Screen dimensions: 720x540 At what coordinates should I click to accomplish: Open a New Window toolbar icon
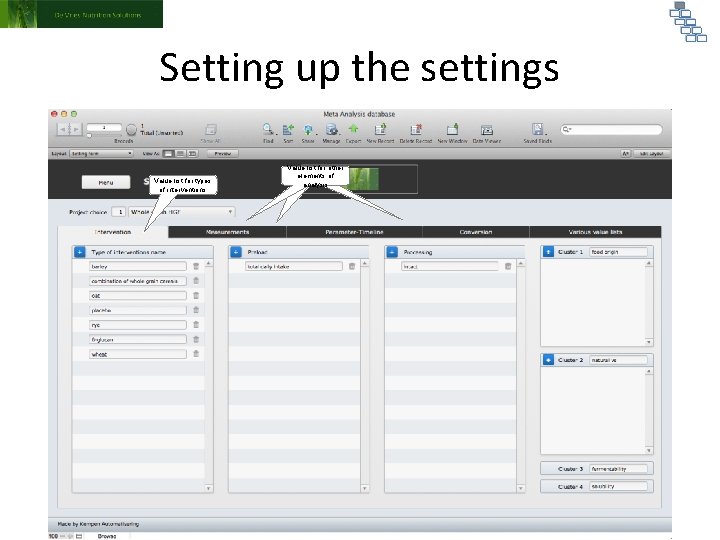pyautogui.click(x=452, y=129)
